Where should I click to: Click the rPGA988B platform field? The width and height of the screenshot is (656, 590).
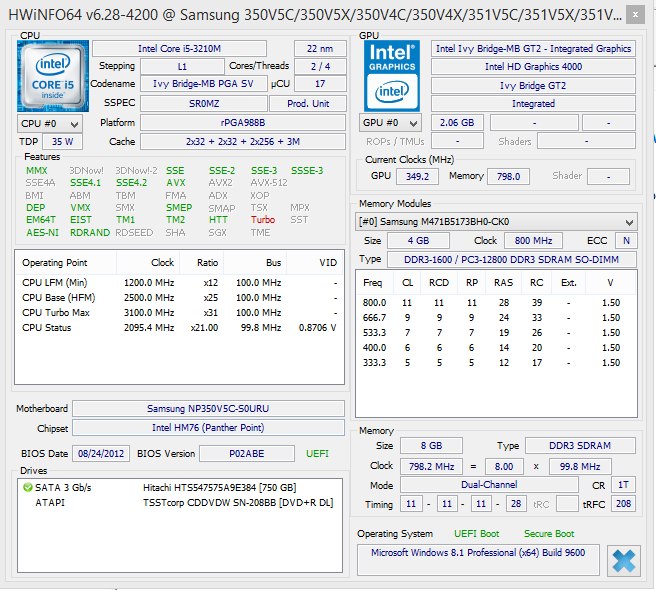243,123
